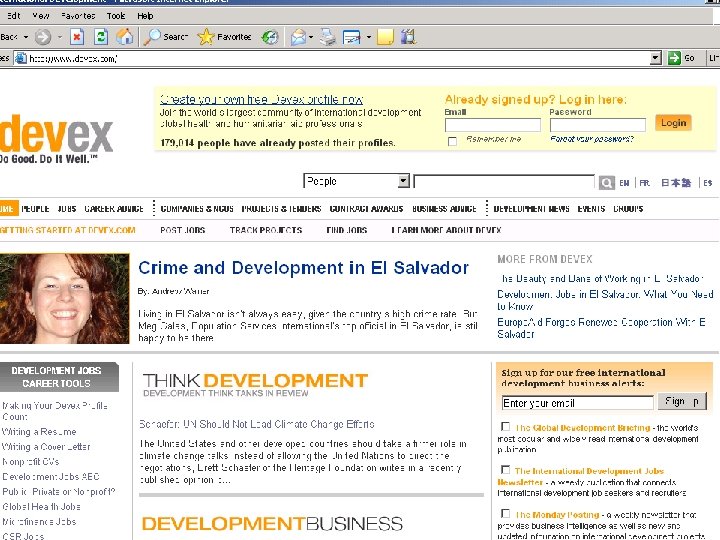
Task: Check the Global Development Briefing box
Action: (506, 427)
